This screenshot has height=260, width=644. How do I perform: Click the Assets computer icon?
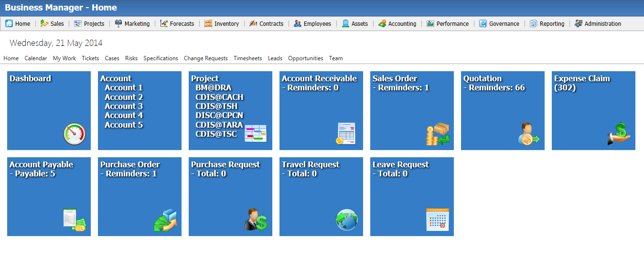pyautogui.click(x=345, y=23)
